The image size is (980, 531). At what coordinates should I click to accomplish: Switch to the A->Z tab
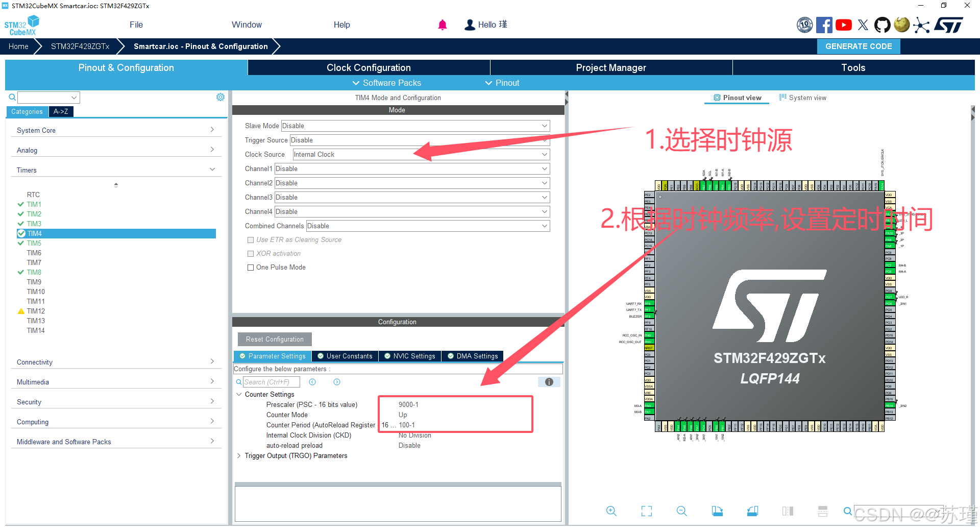click(x=61, y=111)
